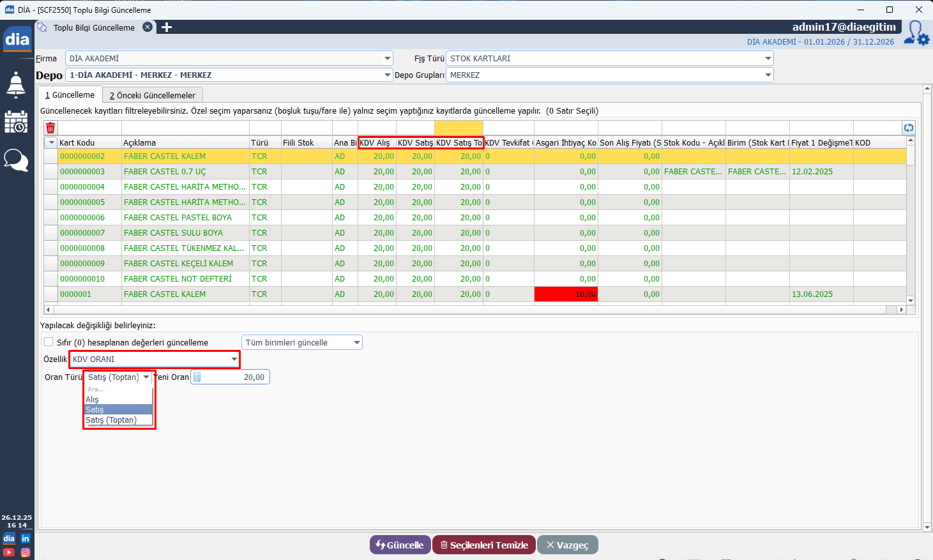Click the calculator icon in Yeni Oran field
Image resolution: width=933 pixels, height=560 pixels.
click(x=197, y=377)
